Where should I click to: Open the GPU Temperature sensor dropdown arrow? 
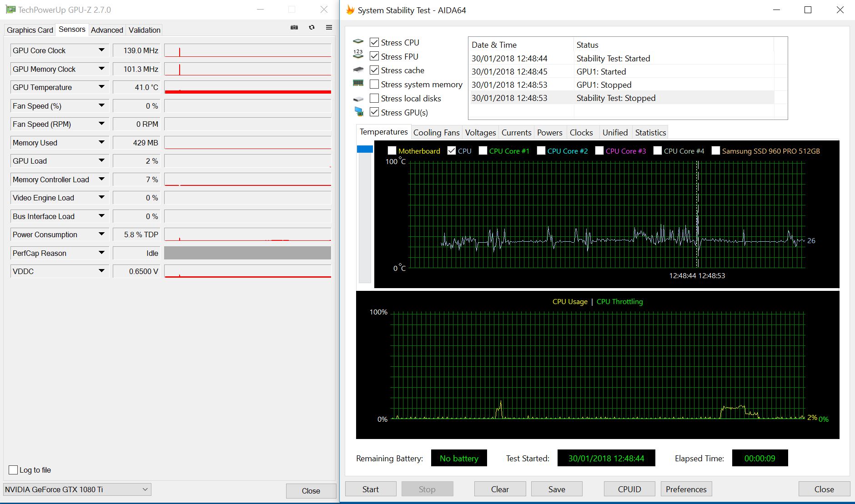coord(101,87)
